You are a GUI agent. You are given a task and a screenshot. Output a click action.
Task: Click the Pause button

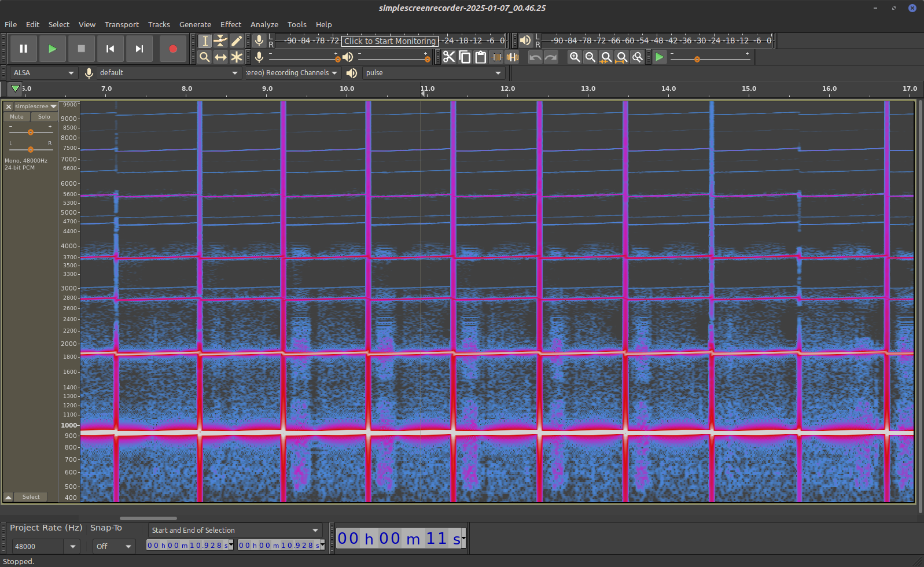click(x=24, y=49)
